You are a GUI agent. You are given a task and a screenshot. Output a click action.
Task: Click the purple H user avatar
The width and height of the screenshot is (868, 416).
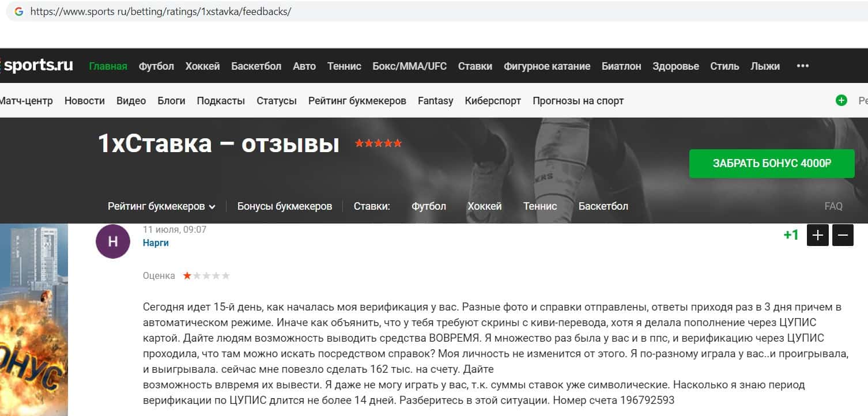tap(113, 241)
